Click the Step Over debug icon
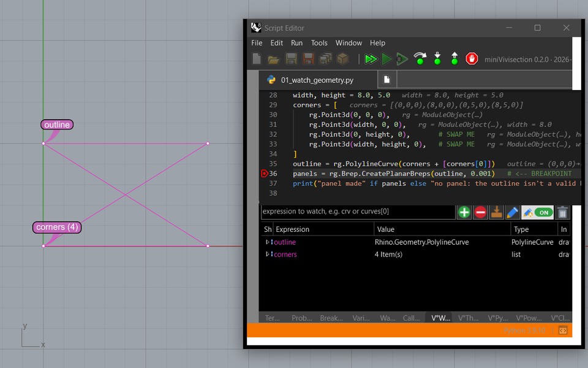The width and height of the screenshot is (588, 368). (x=420, y=59)
